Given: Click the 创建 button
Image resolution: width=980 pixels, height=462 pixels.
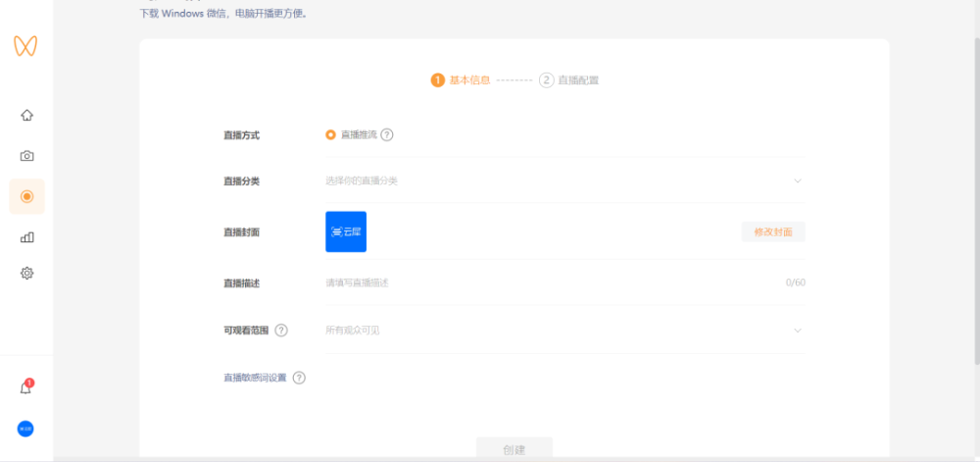Looking at the screenshot, I should [514, 447].
